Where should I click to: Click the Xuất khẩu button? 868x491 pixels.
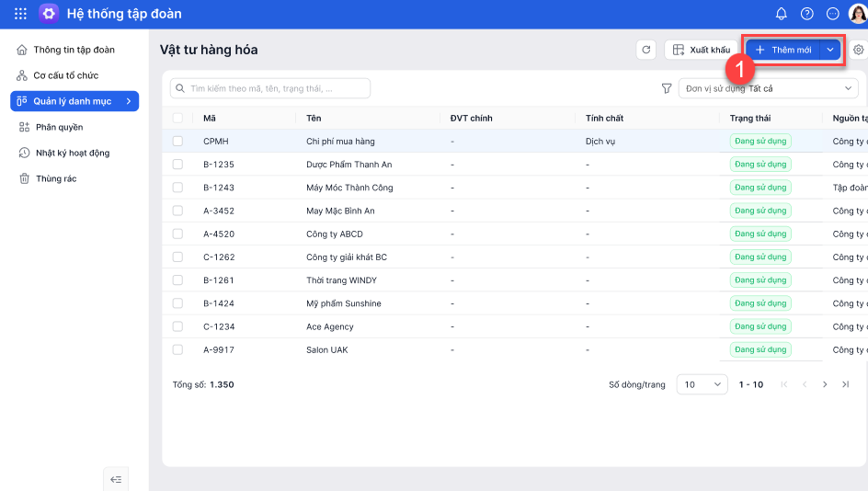click(701, 50)
